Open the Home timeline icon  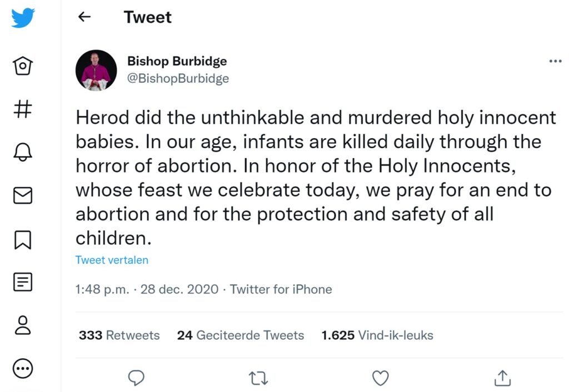23,66
